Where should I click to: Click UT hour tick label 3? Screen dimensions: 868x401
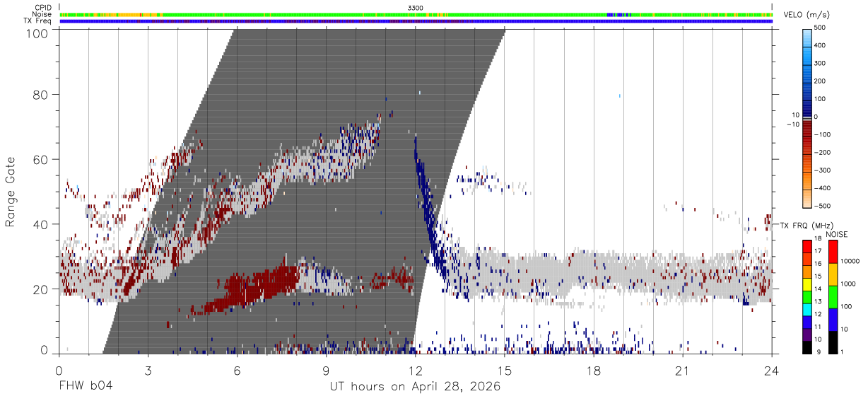tap(148, 371)
